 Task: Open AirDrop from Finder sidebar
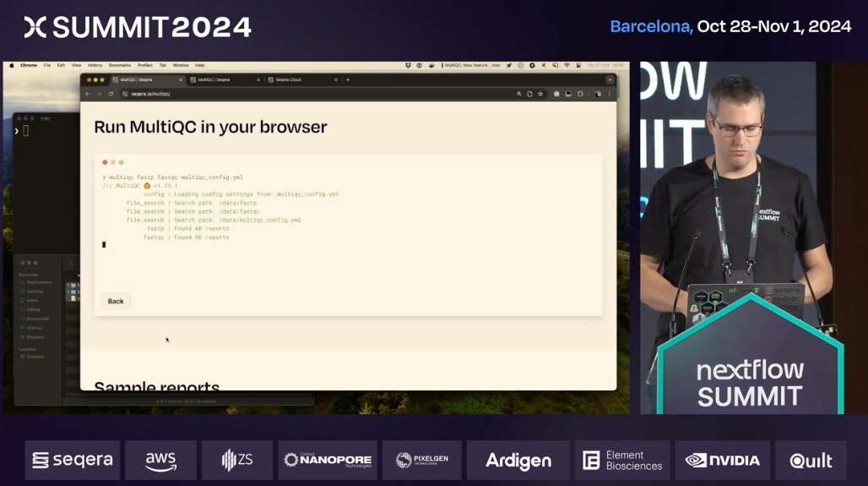click(x=35, y=328)
